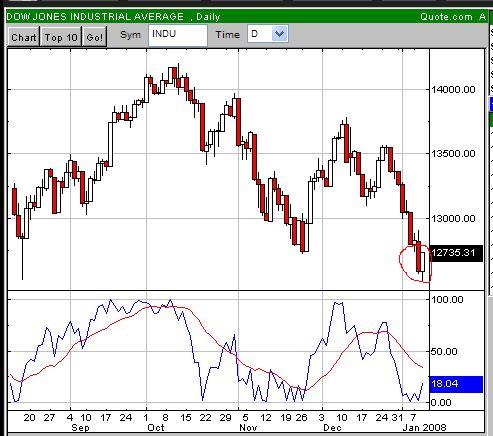Click the Dec month label on time axis
This screenshot has width=493, height=436.
332,428
